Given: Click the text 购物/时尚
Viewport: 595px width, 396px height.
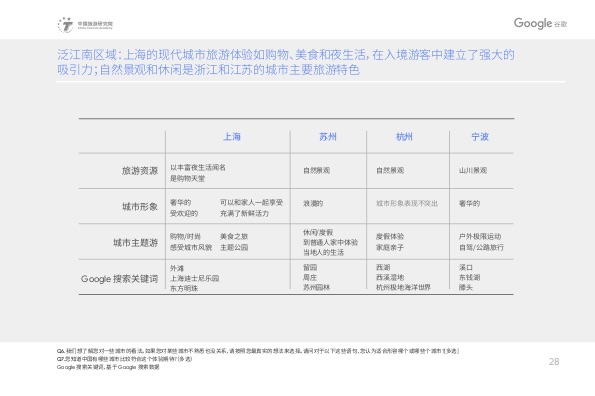Looking at the screenshot, I should pyautogui.click(x=185, y=236).
